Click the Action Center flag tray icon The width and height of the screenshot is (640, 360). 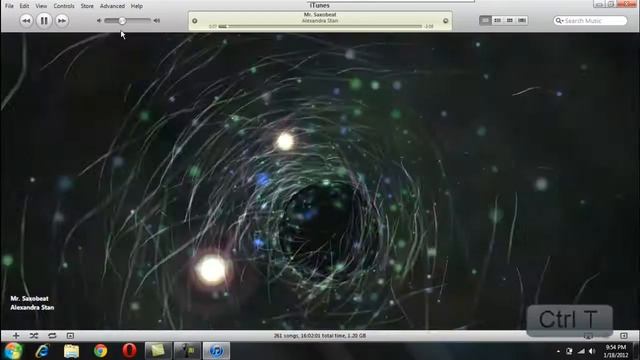[569, 351]
